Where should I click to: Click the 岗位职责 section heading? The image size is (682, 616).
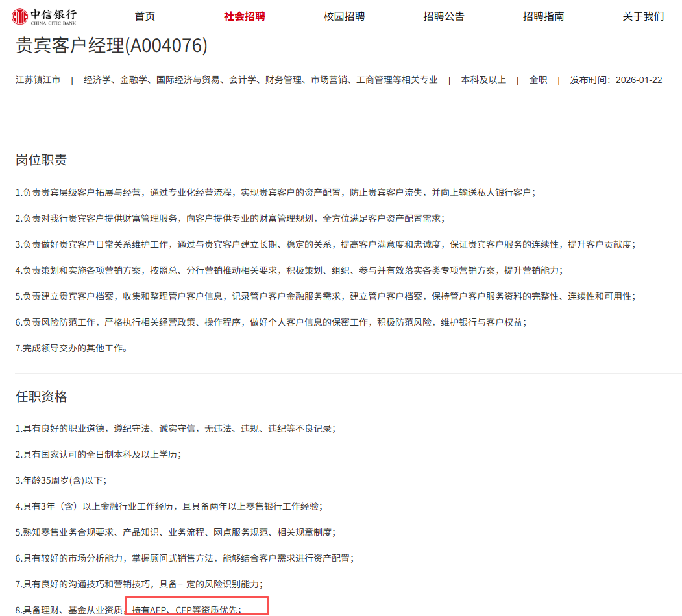42,160
